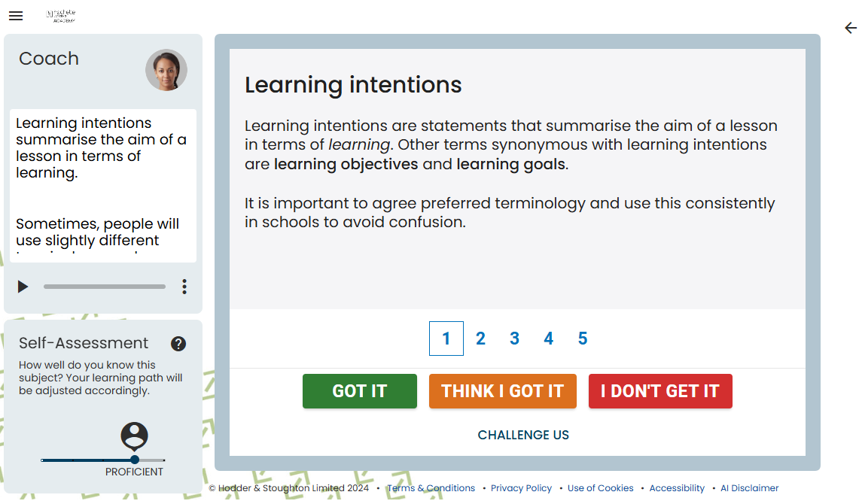Open the Self-Assessment help icon
This screenshot has height=504, width=859.
(x=178, y=344)
